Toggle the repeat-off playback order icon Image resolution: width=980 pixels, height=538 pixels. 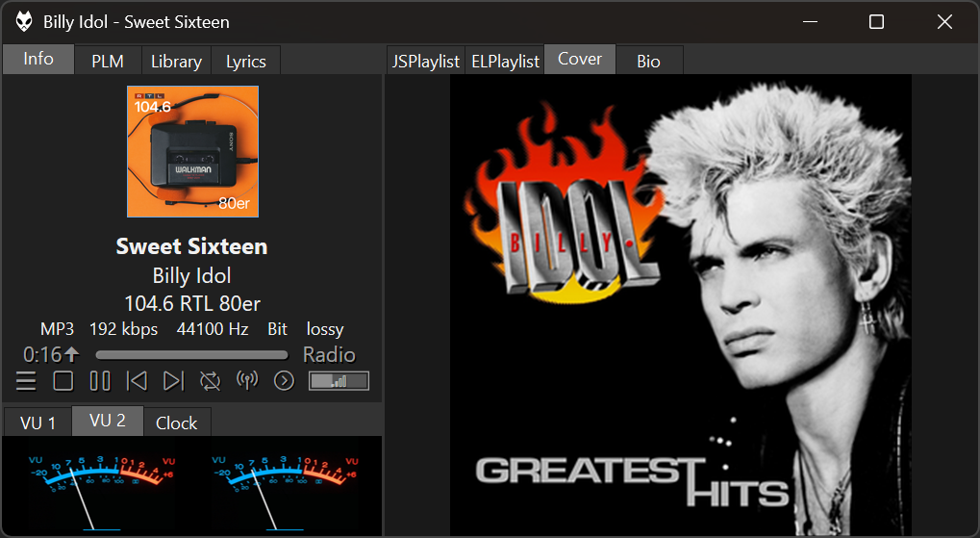[x=210, y=381]
